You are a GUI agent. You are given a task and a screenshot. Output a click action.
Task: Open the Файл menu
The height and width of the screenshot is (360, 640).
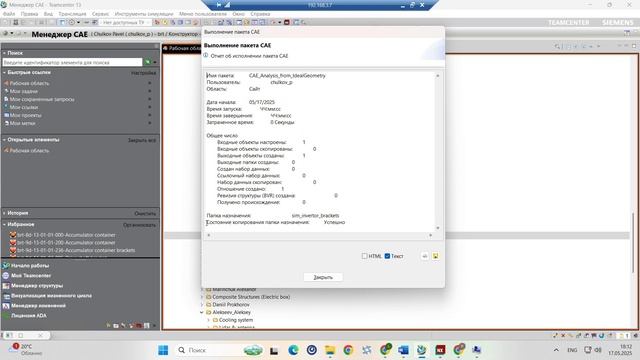pyautogui.click(x=9, y=14)
